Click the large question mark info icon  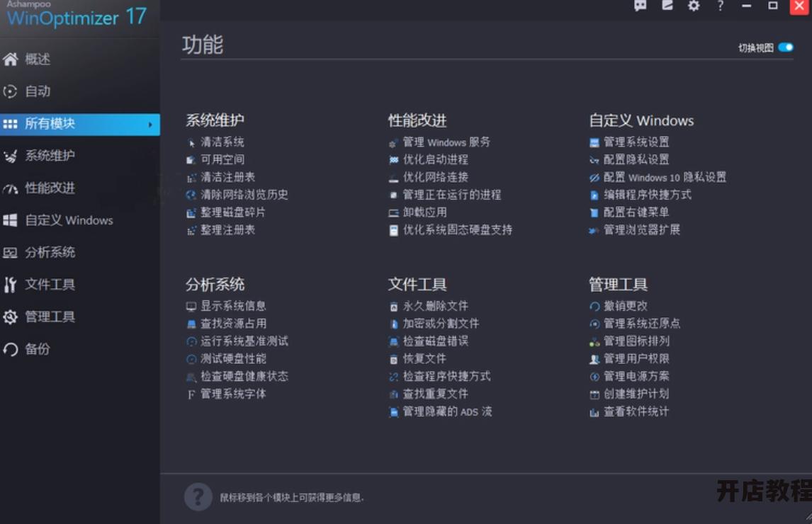(198, 497)
